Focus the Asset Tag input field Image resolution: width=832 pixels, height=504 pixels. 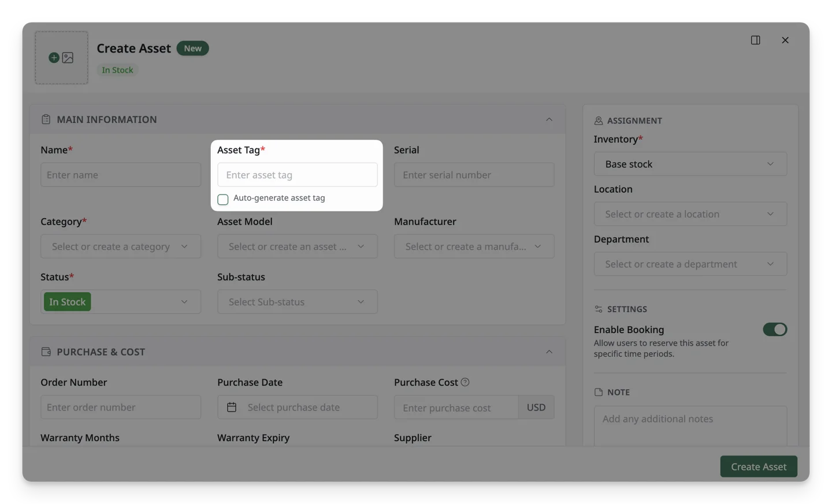(x=298, y=175)
